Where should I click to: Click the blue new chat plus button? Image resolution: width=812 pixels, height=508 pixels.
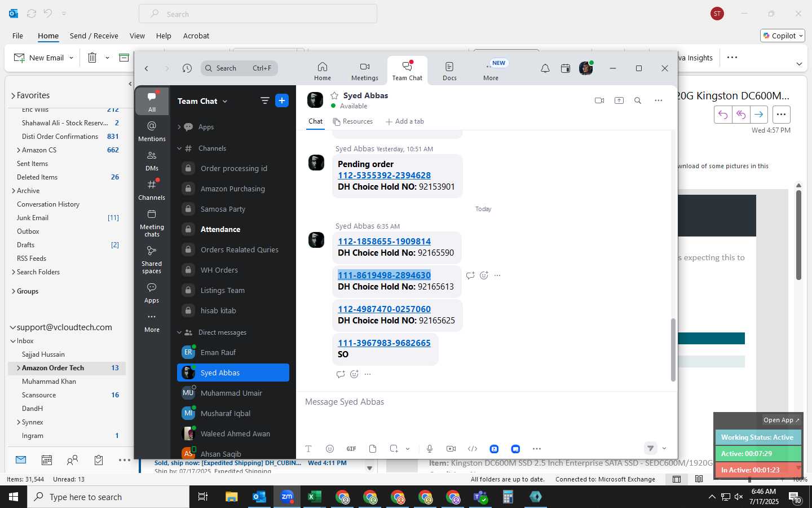pos(282,100)
